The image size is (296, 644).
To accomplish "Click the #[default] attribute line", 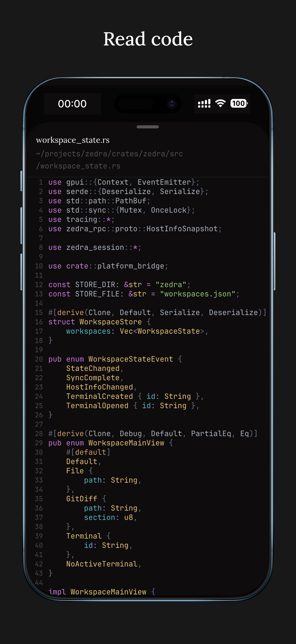I will pos(88,452).
